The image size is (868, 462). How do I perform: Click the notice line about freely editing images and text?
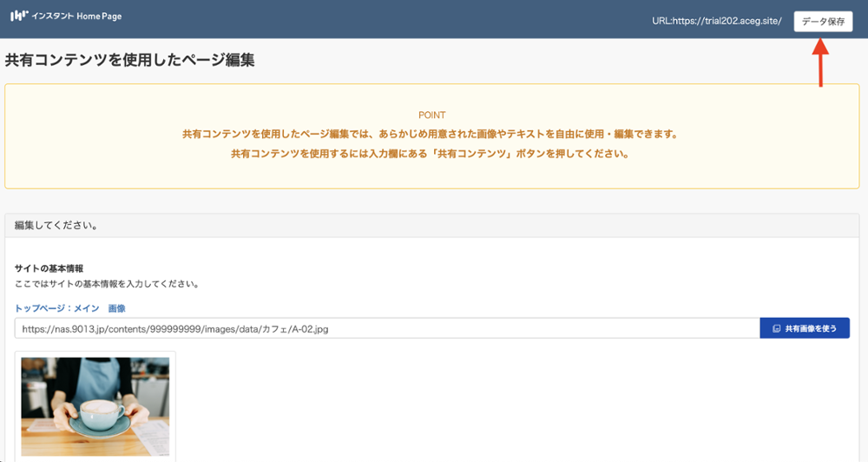tap(429, 135)
